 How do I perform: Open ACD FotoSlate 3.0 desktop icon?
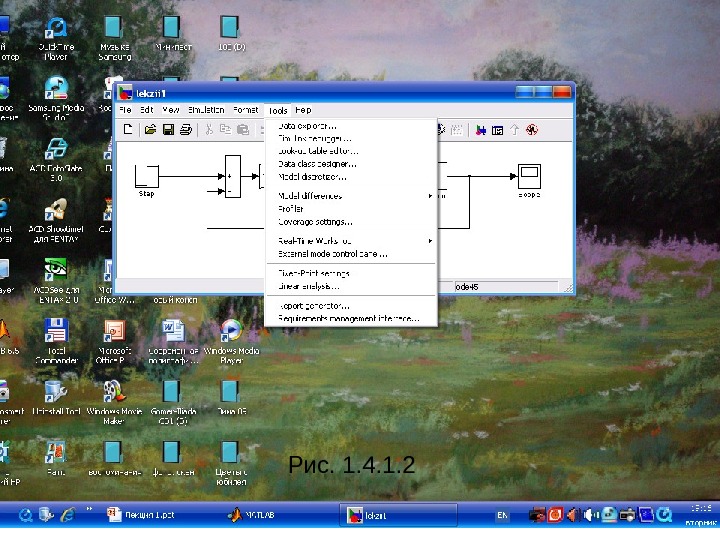[x=56, y=159]
